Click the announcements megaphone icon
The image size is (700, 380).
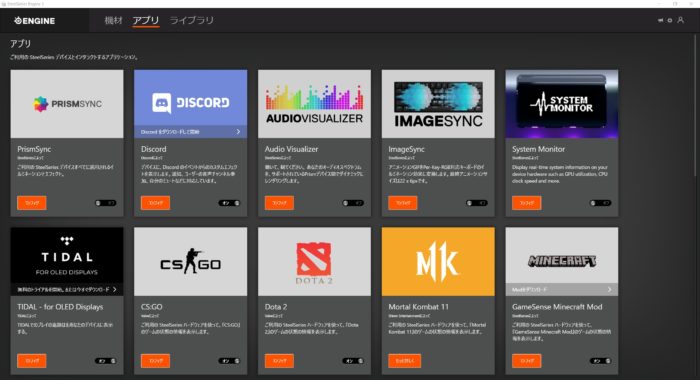(x=660, y=20)
